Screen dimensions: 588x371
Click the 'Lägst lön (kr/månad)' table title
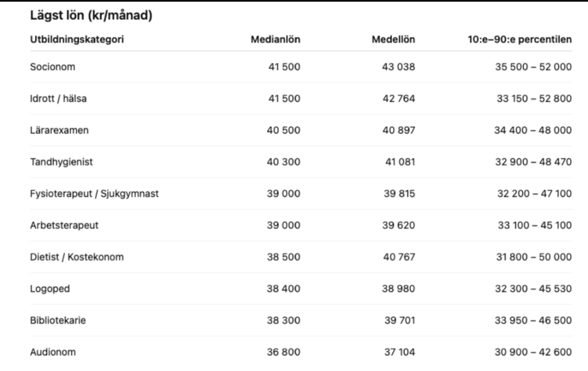(x=90, y=16)
